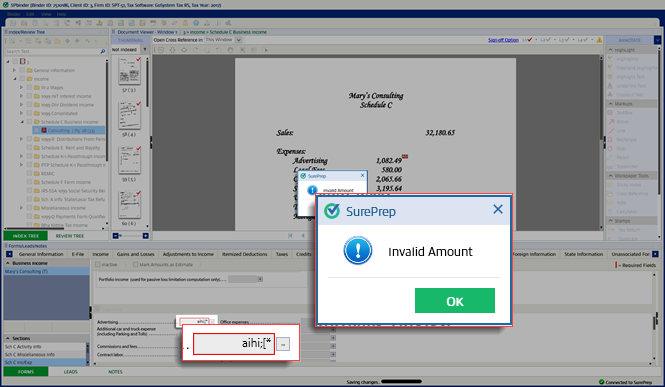Enable Mark Amounts as Estimate checkbox
665x387 pixels.
[x=135, y=264]
